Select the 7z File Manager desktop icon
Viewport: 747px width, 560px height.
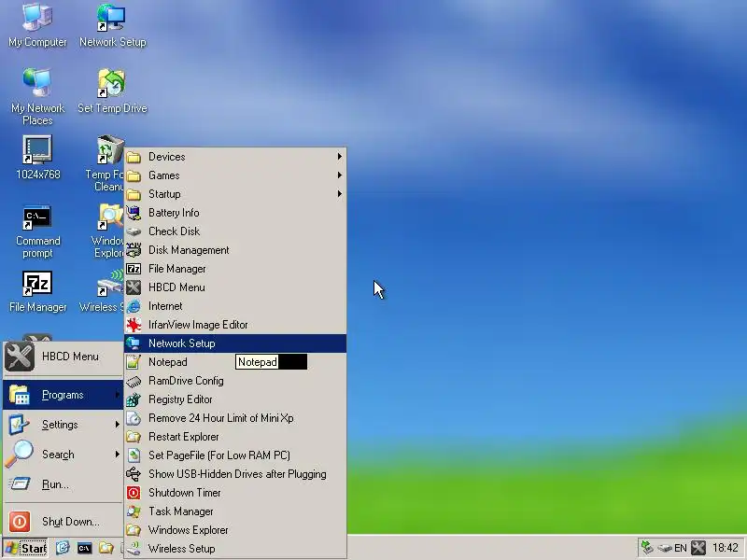coord(37,291)
